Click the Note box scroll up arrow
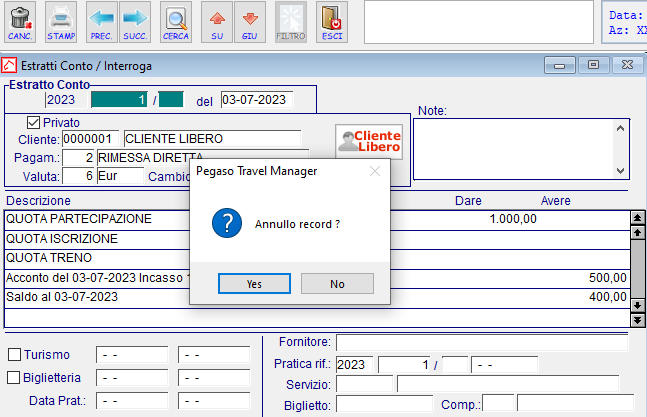The width and height of the screenshot is (647, 417). click(620, 129)
